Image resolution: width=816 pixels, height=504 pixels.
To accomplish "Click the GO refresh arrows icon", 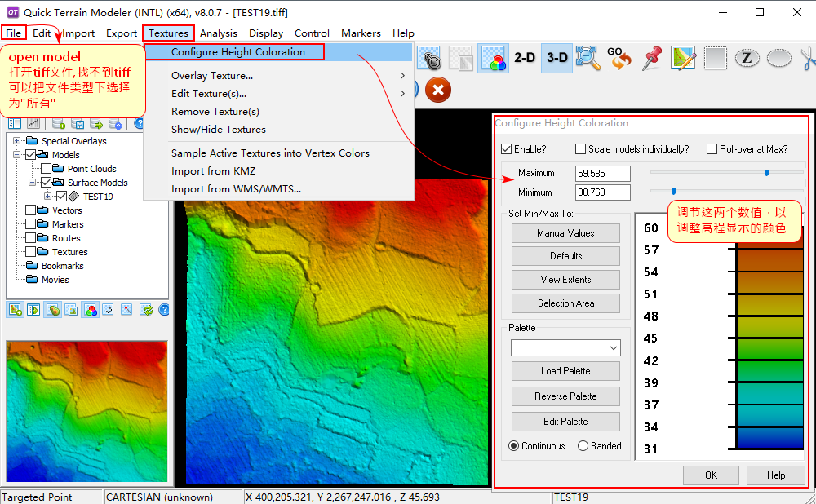I will click(619, 58).
